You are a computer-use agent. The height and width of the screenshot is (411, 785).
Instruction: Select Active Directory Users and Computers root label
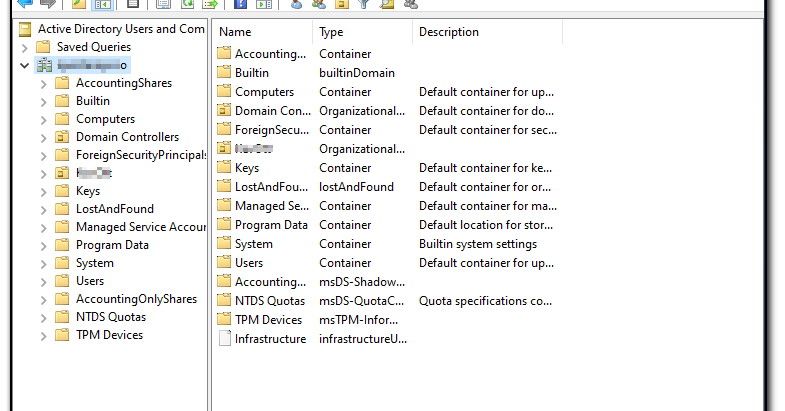[121, 29]
